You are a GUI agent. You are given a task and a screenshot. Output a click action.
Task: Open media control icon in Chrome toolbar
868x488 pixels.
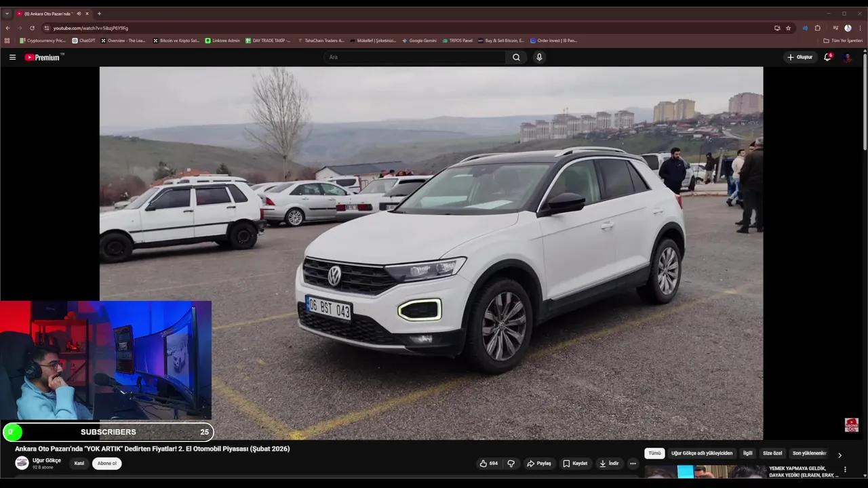coord(835,28)
